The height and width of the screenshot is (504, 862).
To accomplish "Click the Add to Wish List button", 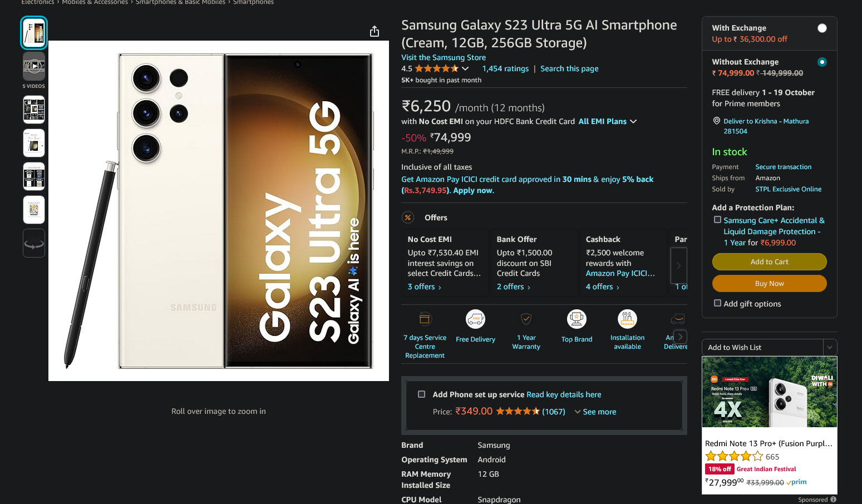I will pyautogui.click(x=762, y=347).
